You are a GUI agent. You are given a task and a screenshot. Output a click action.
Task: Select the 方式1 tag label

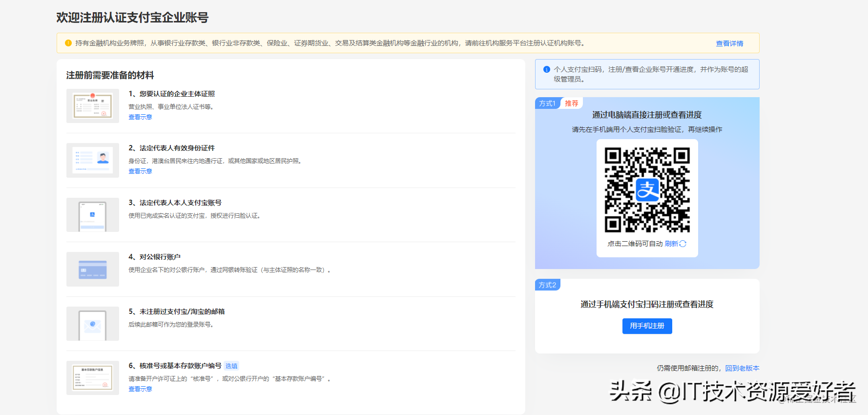547,104
